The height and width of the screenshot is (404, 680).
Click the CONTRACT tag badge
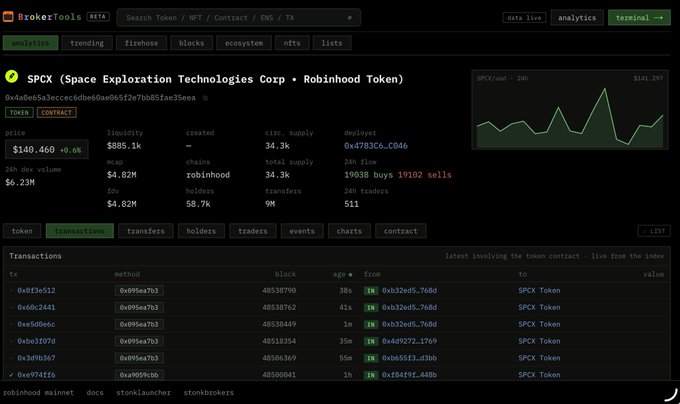click(x=56, y=113)
